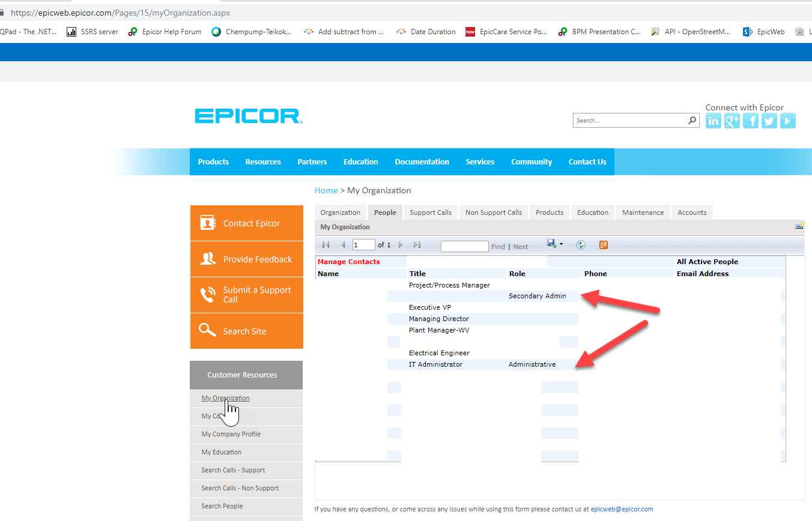812x521 pixels.
Task: Open the Community navigation menu
Action: point(532,161)
